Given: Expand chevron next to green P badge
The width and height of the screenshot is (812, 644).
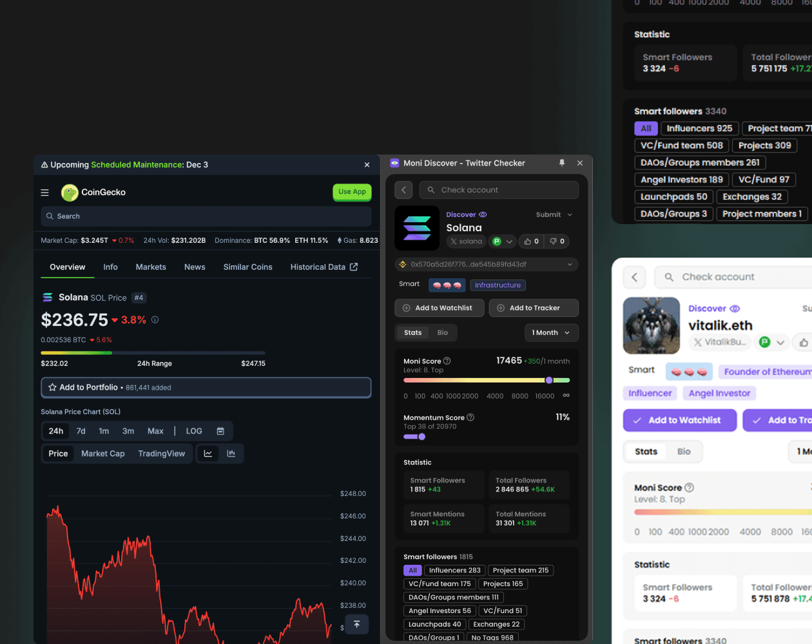Looking at the screenshot, I should point(509,242).
